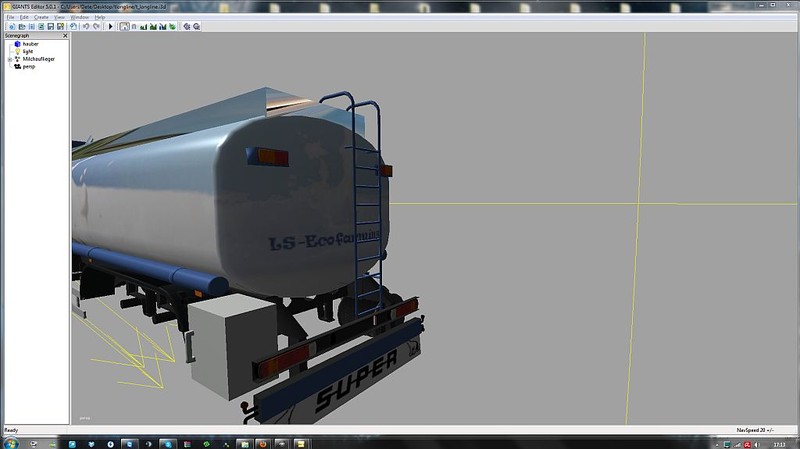Click the New scene toolbar icon

pos(12,27)
